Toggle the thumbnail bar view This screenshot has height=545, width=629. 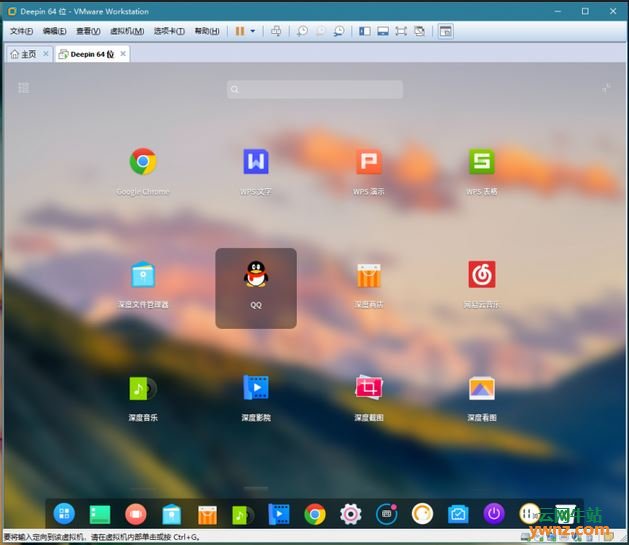point(383,31)
